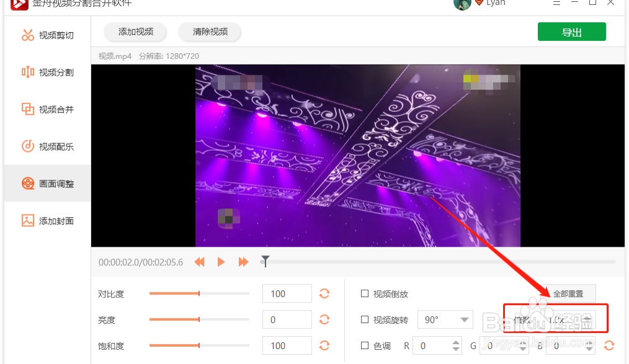
Task: Click the video preview frame
Action: (x=358, y=156)
